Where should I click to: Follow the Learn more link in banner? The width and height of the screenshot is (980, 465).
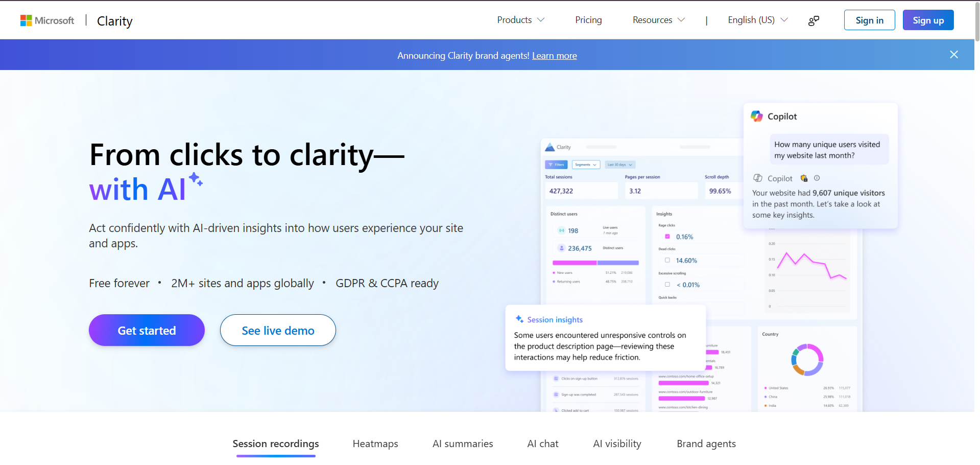point(555,56)
